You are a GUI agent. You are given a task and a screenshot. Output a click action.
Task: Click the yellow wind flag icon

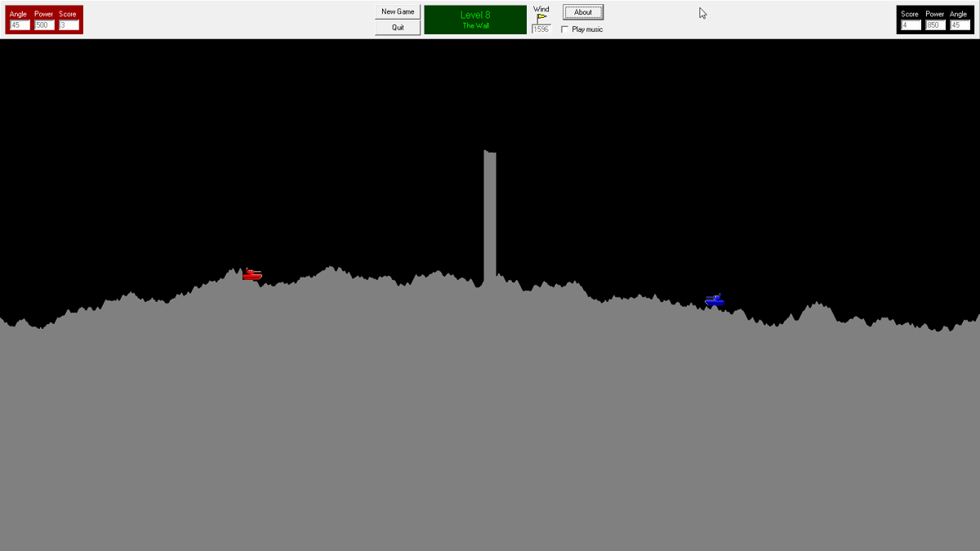pos(541,18)
